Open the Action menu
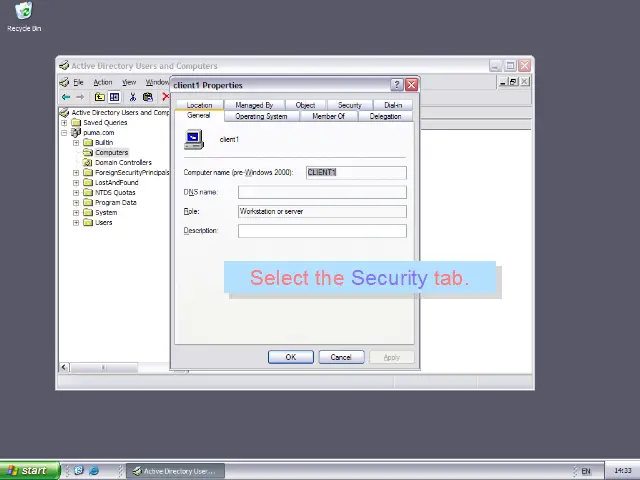This screenshot has width=640, height=480. pyautogui.click(x=102, y=82)
